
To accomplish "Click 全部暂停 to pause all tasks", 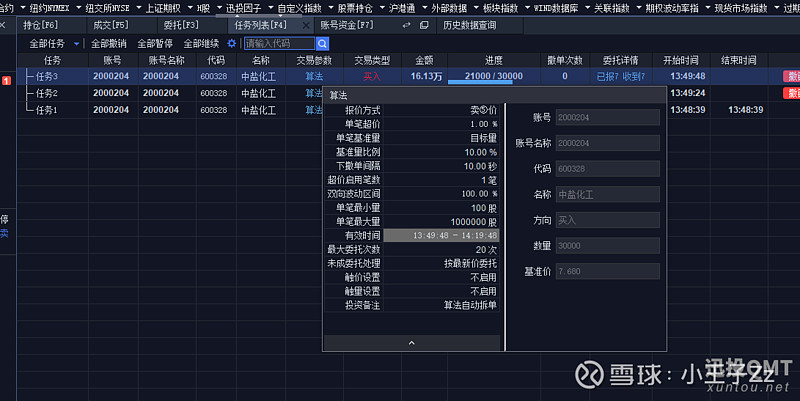I will (x=155, y=44).
